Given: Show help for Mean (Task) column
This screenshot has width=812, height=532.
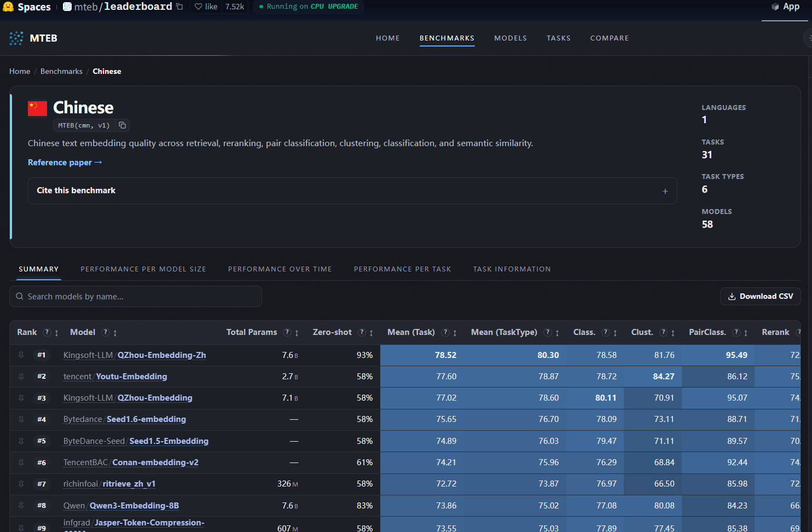Looking at the screenshot, I should (445, 332).
